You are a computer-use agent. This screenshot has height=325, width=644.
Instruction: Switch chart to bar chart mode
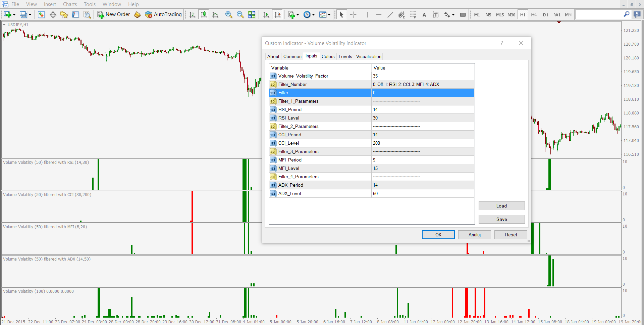[x=192, y=14]
